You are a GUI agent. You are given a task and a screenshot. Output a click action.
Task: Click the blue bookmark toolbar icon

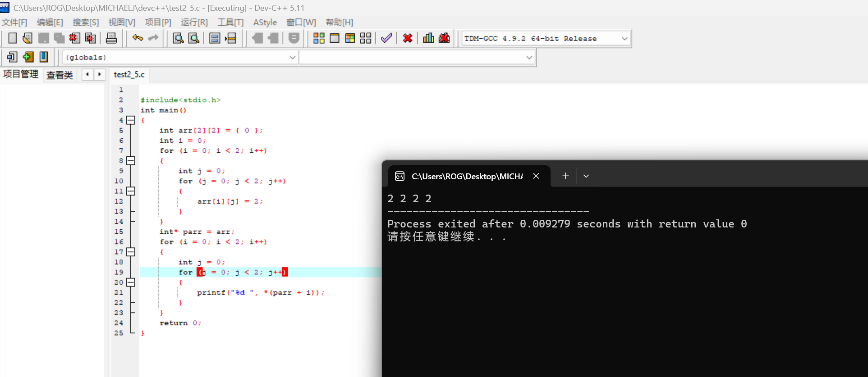click(44, 57)
